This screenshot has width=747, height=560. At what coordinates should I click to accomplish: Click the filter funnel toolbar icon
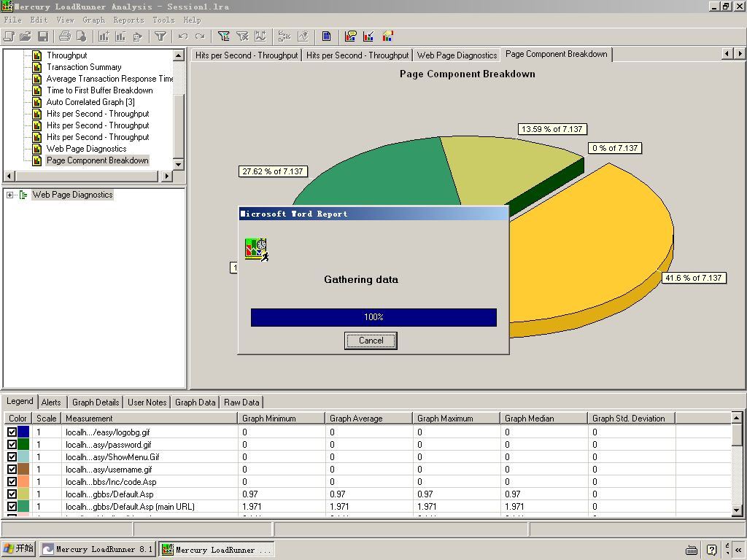[x=160, y=36]
